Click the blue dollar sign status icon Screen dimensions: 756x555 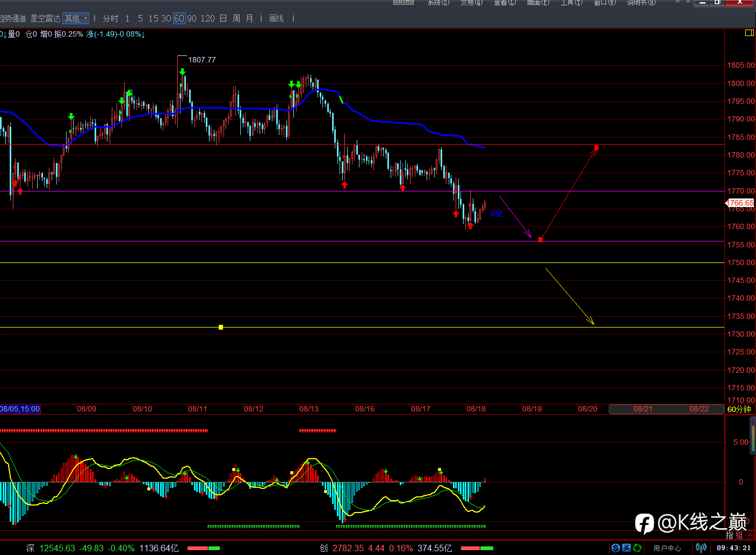point(616,548)
